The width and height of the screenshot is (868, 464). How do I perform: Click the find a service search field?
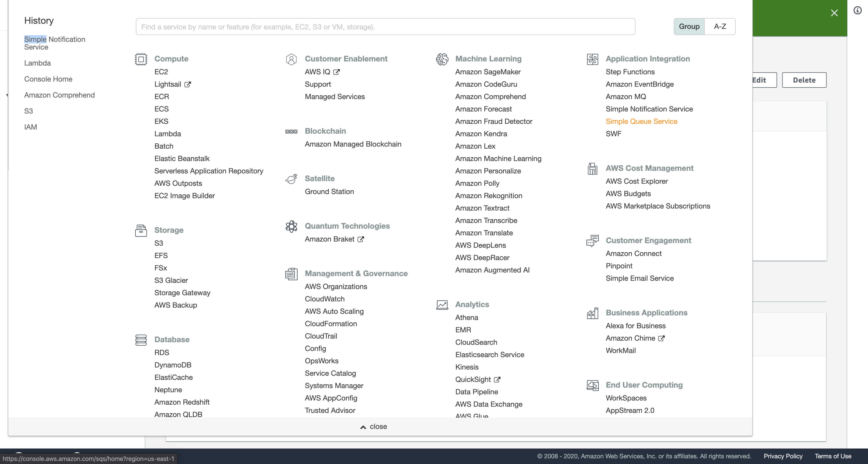(385, 27)
